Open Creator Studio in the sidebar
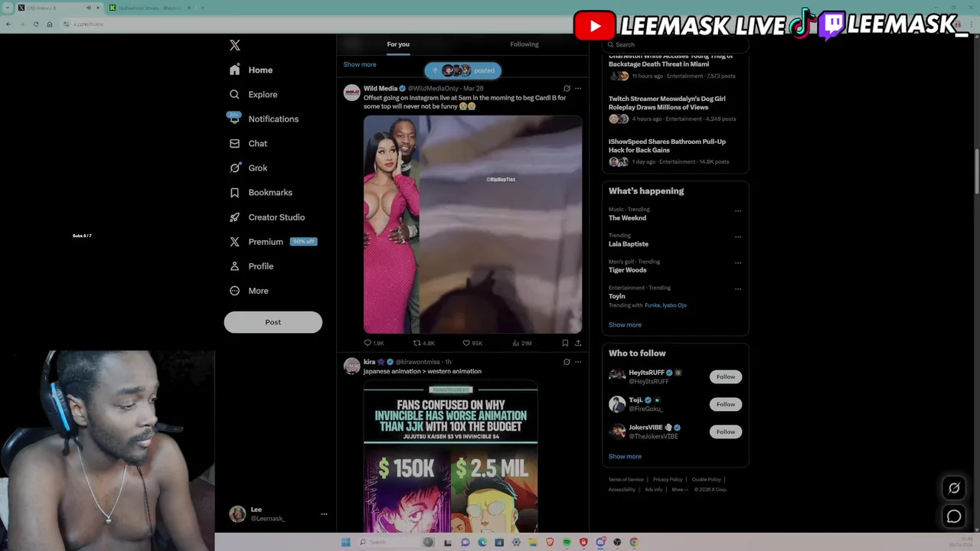This screenshot has width=980, height=551. 267,217
